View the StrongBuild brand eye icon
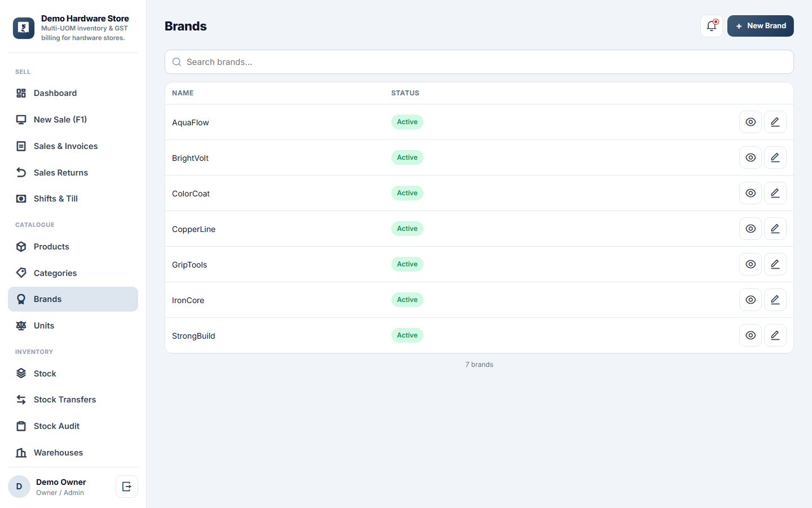Viewport: 812px width, 508px height. point(751,335)
